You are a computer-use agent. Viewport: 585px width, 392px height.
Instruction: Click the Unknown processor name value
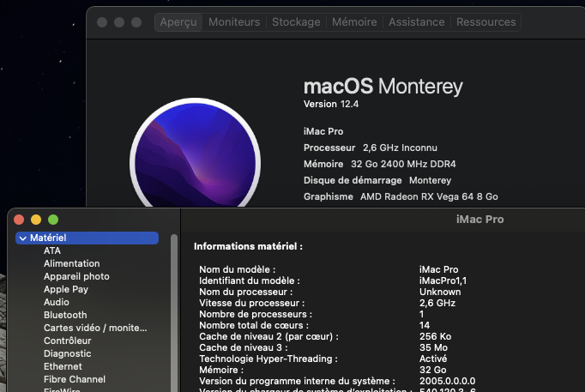[440, 292]
